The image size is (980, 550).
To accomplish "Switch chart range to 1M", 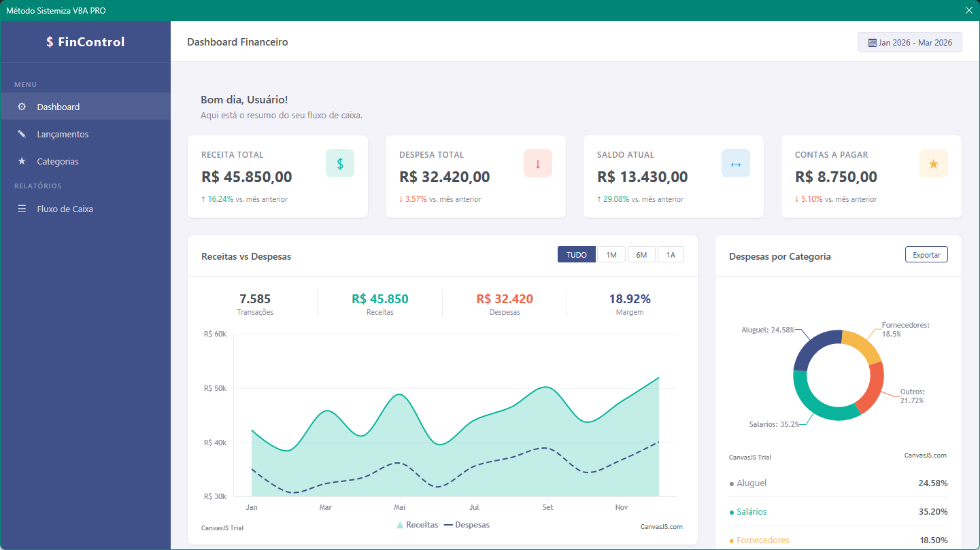I will (611, 254).
